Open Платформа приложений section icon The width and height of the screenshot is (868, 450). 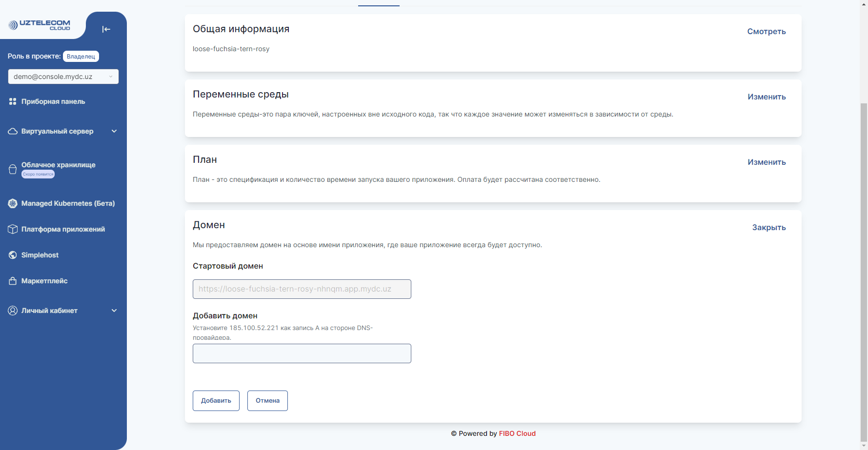pyautogui.click(x=13, y=229)
